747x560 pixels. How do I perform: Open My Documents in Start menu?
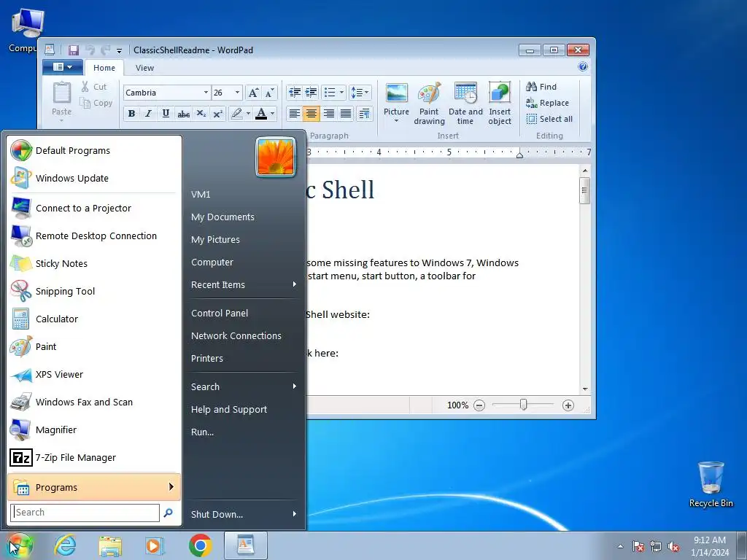(244, 217)
